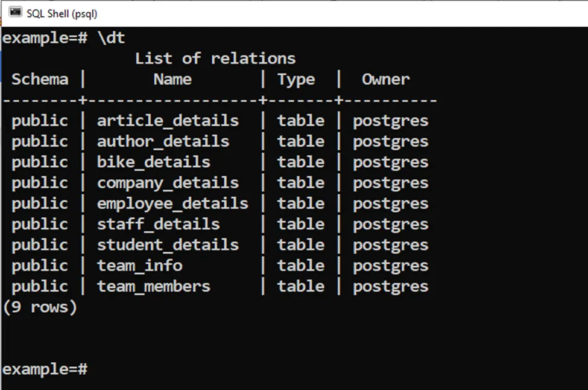
Task: Select the article_details table name
Action: point(168,121)
